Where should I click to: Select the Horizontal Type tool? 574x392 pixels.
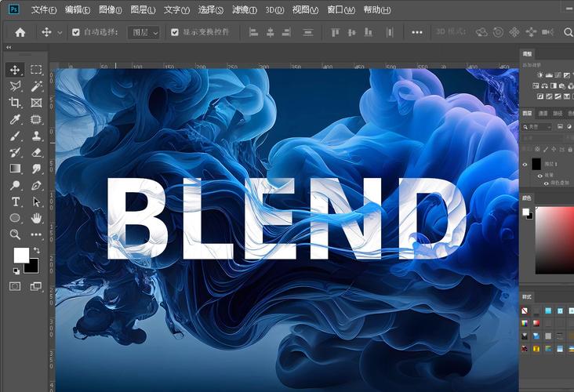(x=15, y=201)
